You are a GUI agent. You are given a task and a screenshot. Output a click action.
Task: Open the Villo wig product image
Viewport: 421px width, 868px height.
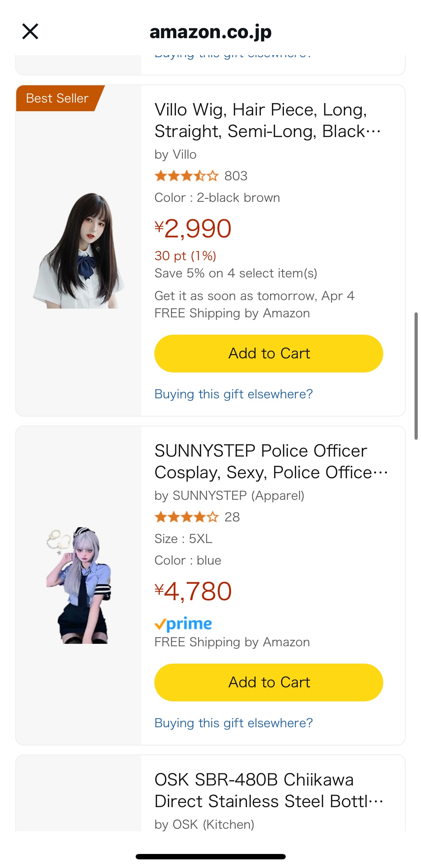(79, 250)
